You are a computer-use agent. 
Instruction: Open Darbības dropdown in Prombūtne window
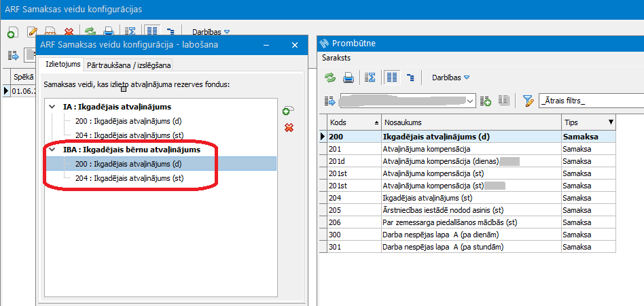click(x=450, y=78)
